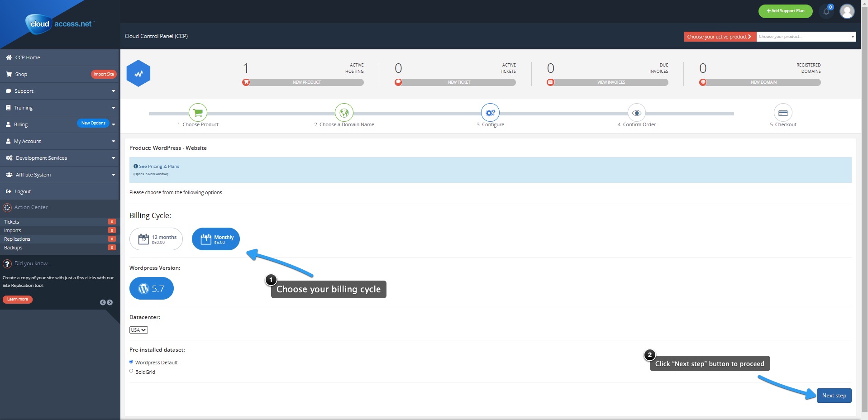Click the Choose a Domain Name globe icon

coord(344,112)
